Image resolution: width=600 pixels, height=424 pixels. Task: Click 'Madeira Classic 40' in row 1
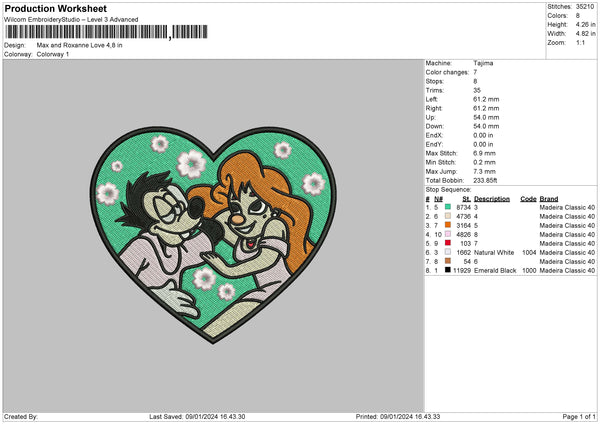point(567,207)
